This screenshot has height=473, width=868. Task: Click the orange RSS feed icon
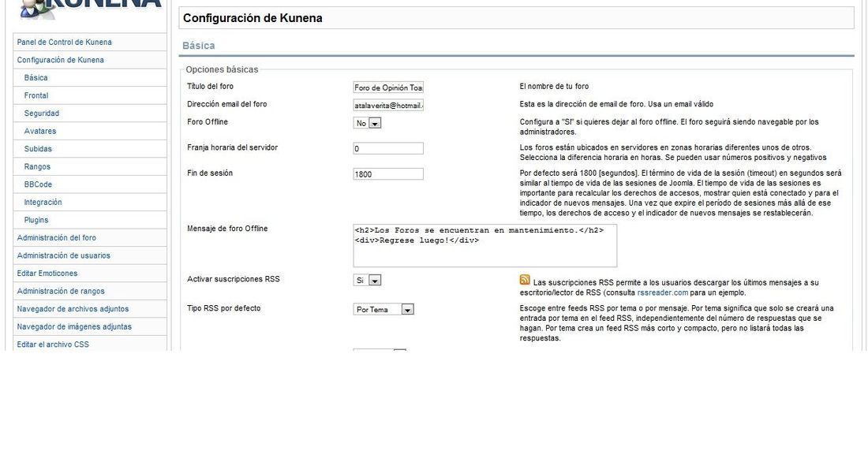(x=525, y=280)
